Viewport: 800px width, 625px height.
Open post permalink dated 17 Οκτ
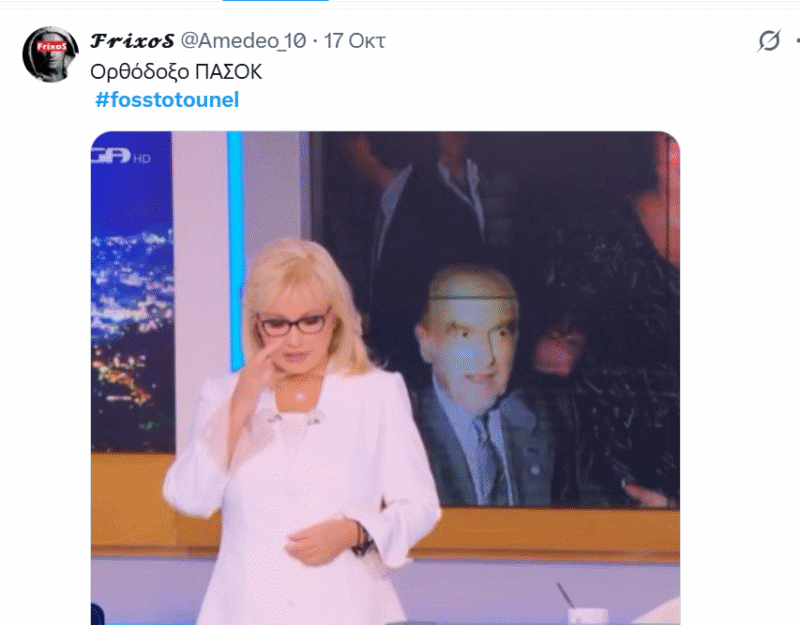coord(355,41)
